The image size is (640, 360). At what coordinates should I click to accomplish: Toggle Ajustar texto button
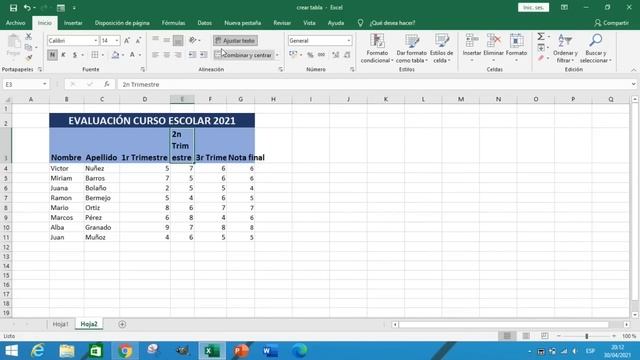click(235, 40)
